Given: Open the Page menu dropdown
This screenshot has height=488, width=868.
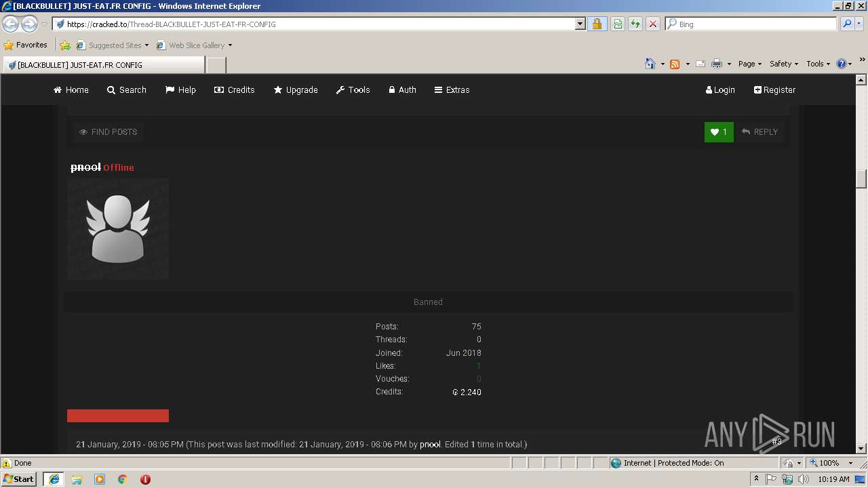Looking at the screenshot, I should point(750,64).
